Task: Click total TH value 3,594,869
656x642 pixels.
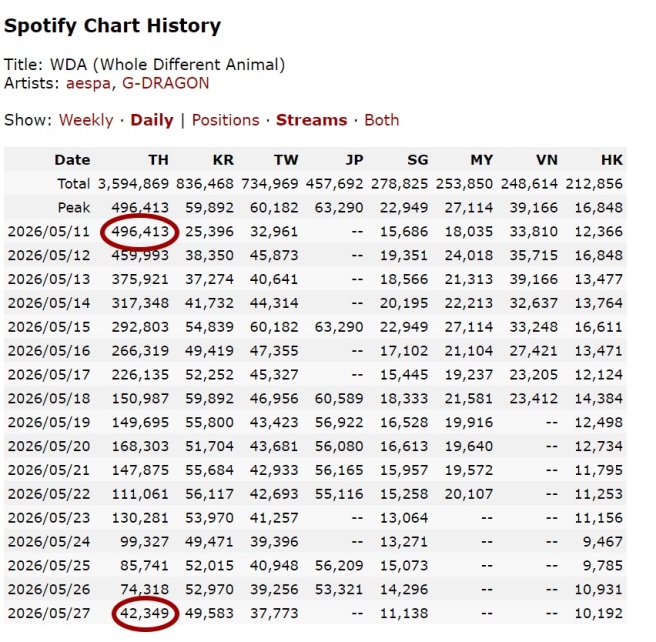Action: pyautogui.click(x=133, y=184)
